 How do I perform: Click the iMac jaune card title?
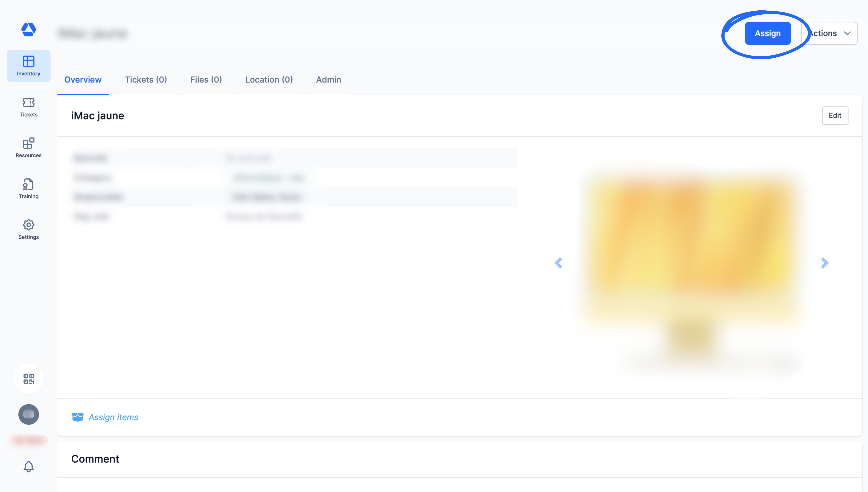[x=97, y=115]
